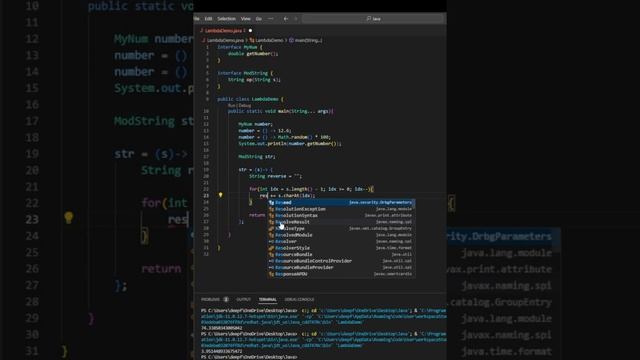Open the Selection menu

coord(227,19)
